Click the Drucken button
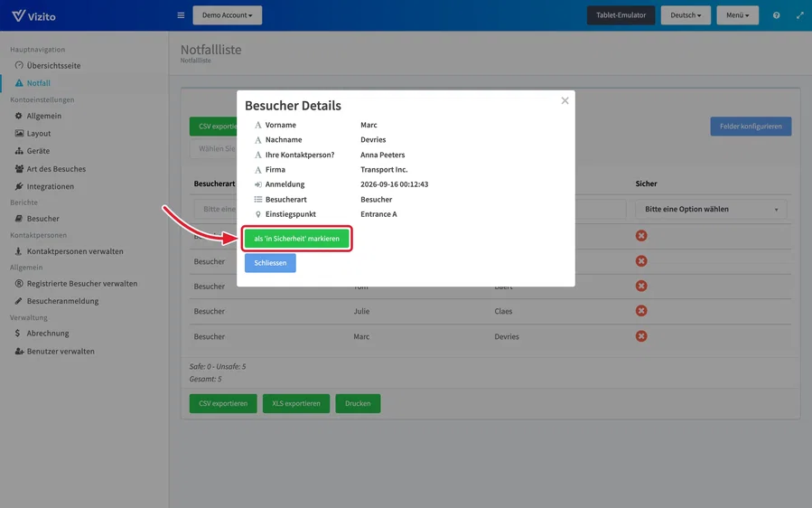This screenshot has height=508, width=812. click(358, 404)
